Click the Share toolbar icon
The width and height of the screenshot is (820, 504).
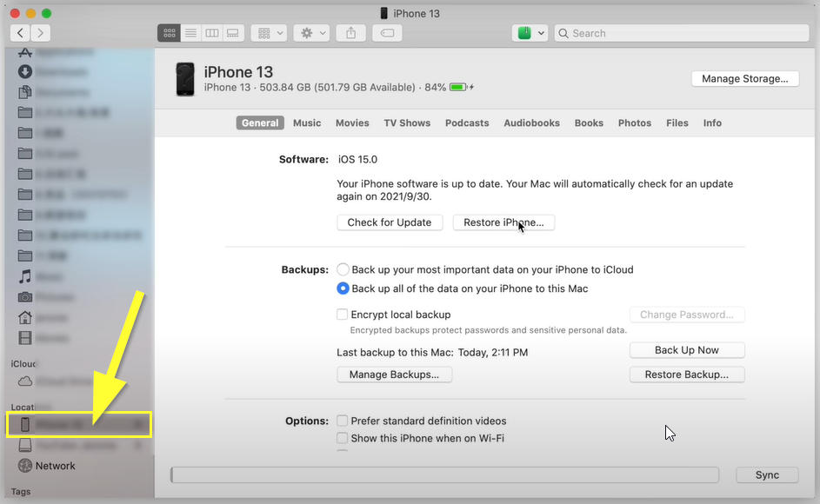point(351,33)
